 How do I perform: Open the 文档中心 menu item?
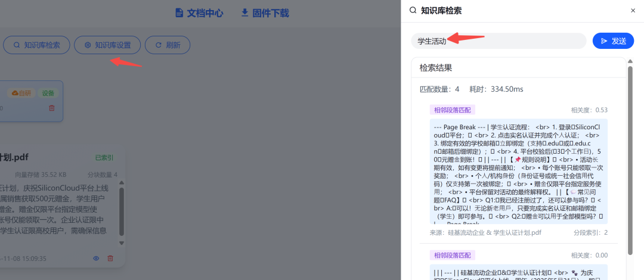199,13
